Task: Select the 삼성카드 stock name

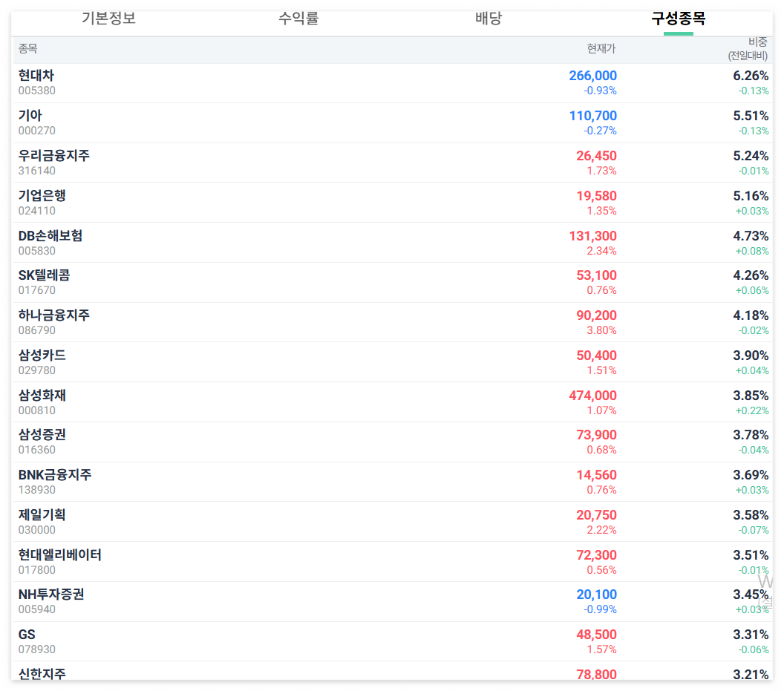Action: coord(42,355)
